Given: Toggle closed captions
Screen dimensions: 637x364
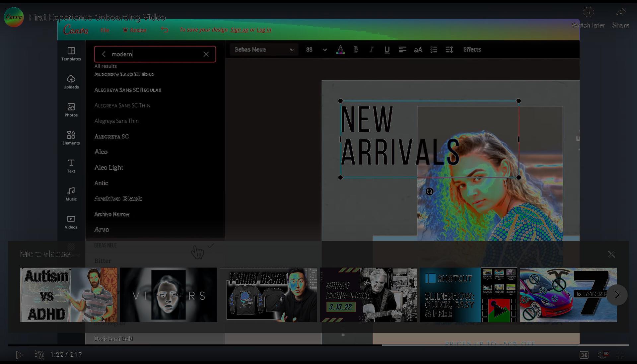Looking at the screenshot, I should (584, 355).
